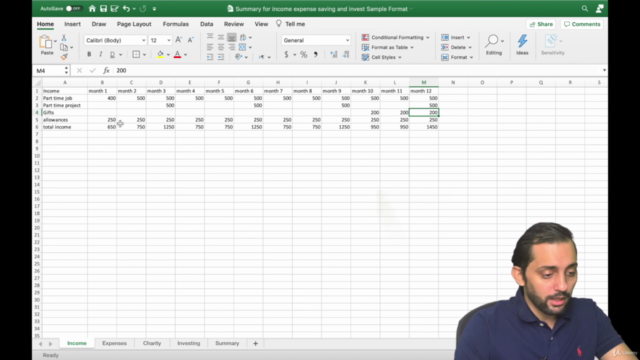
Task: Add a new sheet with plus button
Action: [x=256, y=343]
